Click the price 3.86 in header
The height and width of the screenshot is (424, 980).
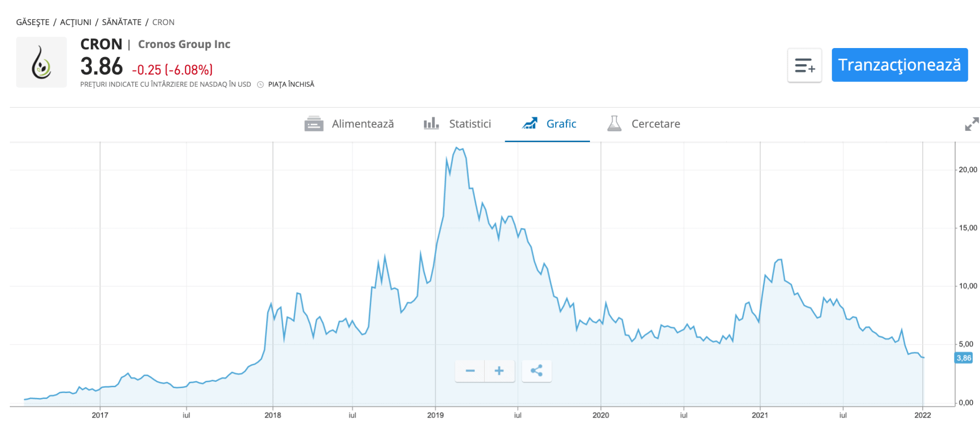click(x=101, y=67)
